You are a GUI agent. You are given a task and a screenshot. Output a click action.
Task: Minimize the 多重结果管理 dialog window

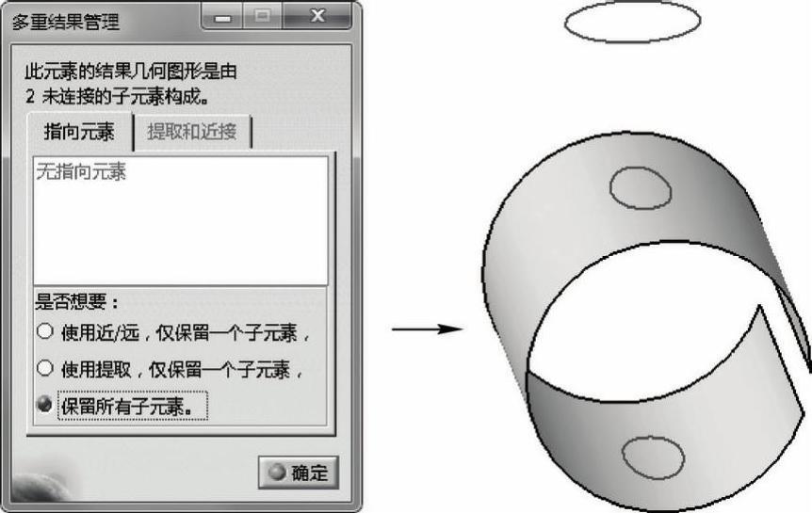tap(223, 17)
